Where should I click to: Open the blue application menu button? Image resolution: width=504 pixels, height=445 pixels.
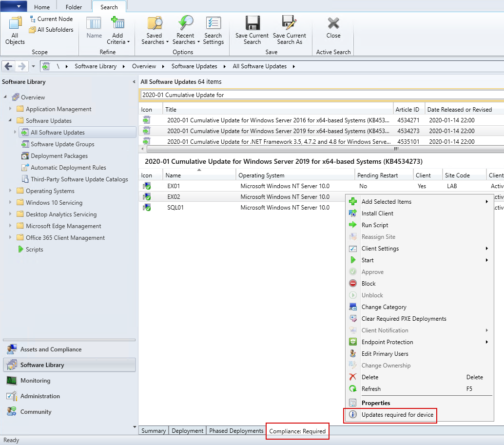[14, 6]
